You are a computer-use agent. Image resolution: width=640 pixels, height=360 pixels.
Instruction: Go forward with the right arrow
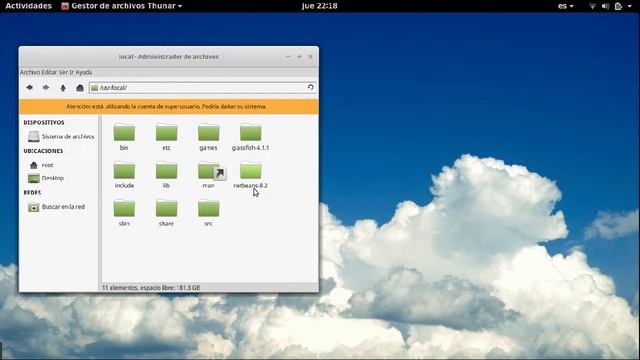point(46,88)
